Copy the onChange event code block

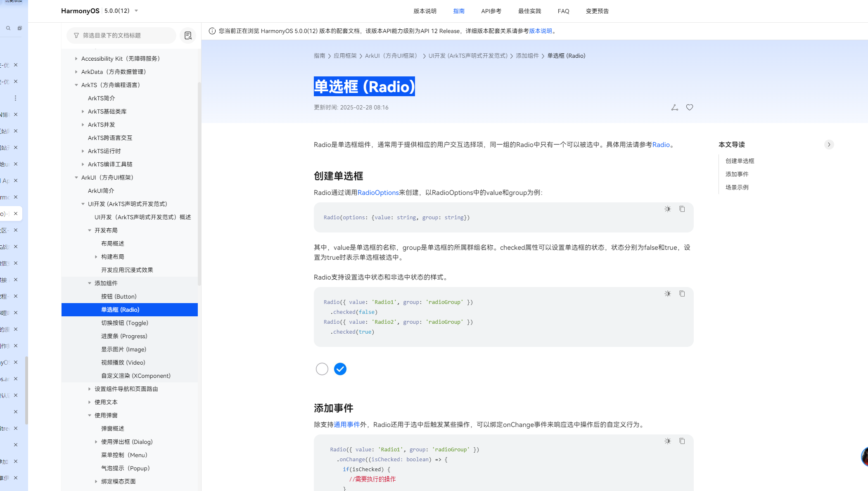(x=682, y=441)
